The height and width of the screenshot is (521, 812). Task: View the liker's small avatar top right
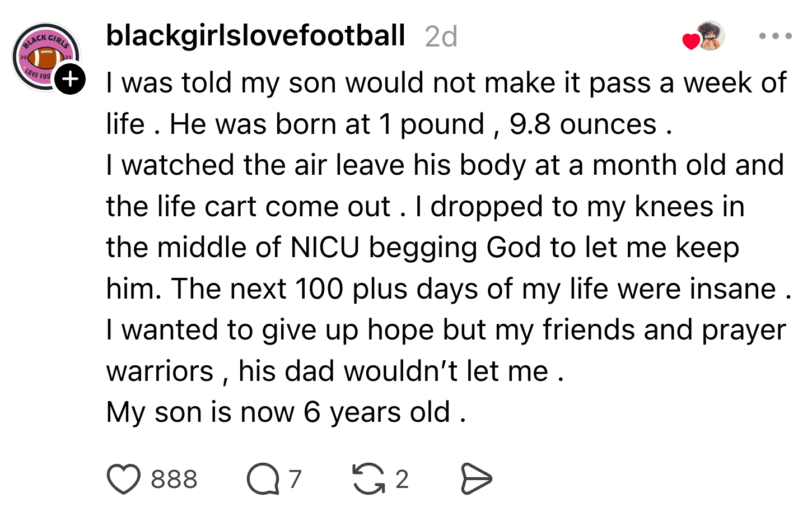tap(710, 36)
